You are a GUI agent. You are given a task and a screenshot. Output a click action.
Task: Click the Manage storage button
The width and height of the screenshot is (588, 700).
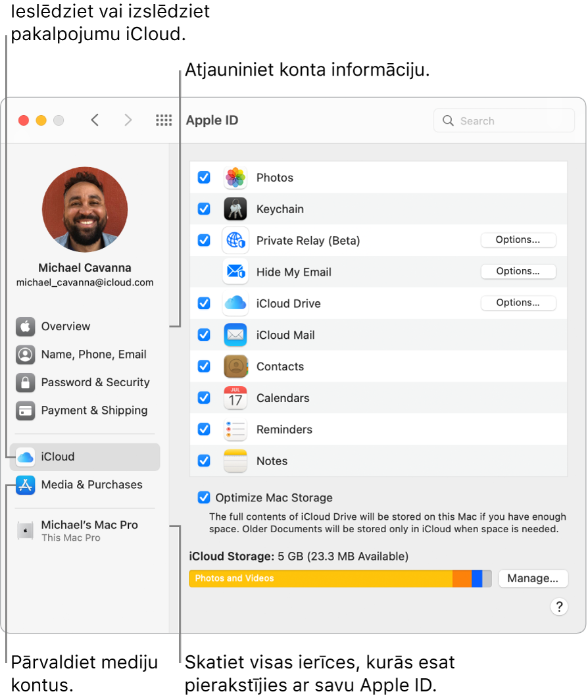(x=533, y=578)
